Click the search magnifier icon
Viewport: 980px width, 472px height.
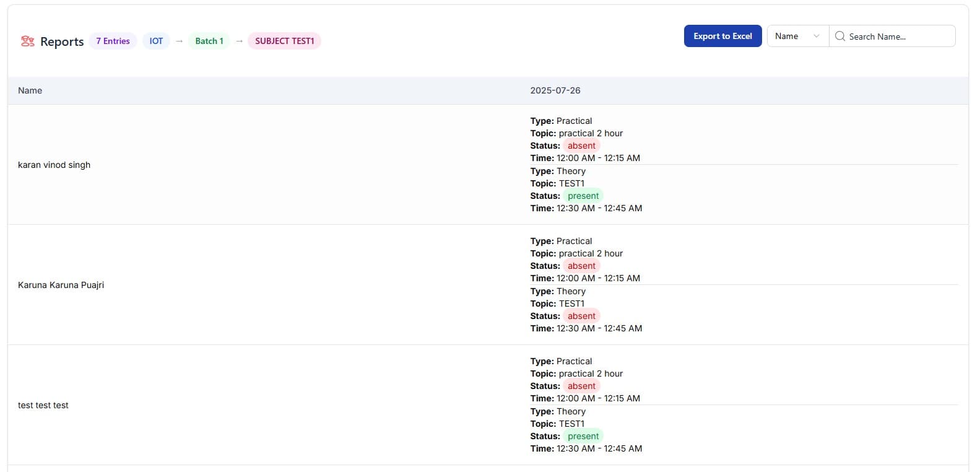pyautogui.click(x=840, y=37)
